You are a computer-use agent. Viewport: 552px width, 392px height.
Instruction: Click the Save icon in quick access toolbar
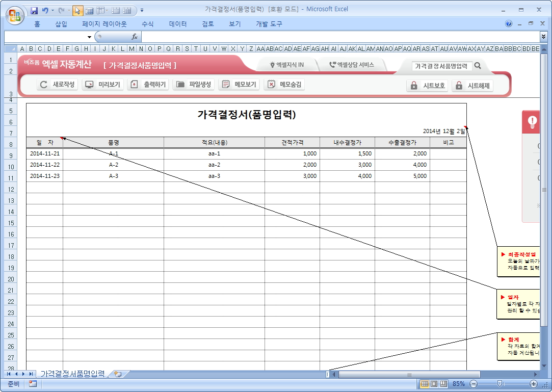[35, 10]
